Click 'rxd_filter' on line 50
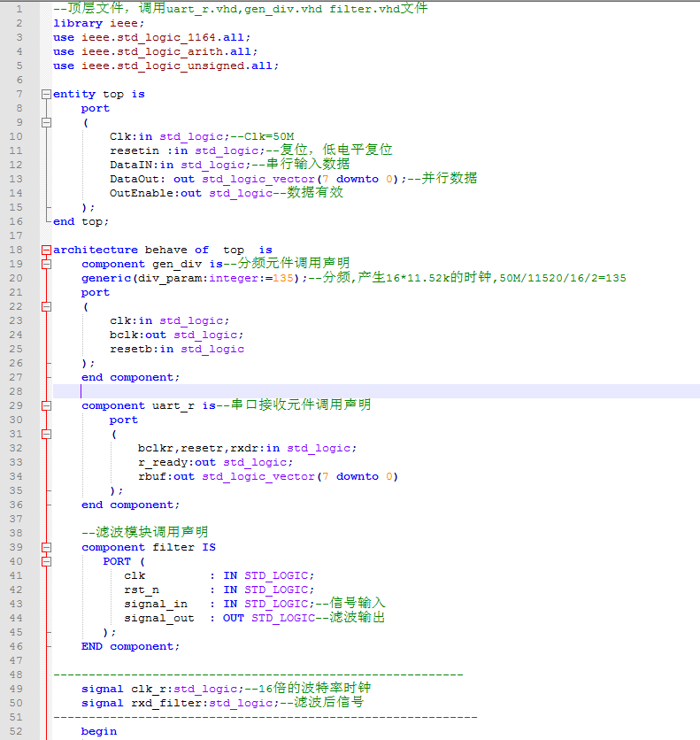This screenshot has height=740, width=700. [166, 703]
